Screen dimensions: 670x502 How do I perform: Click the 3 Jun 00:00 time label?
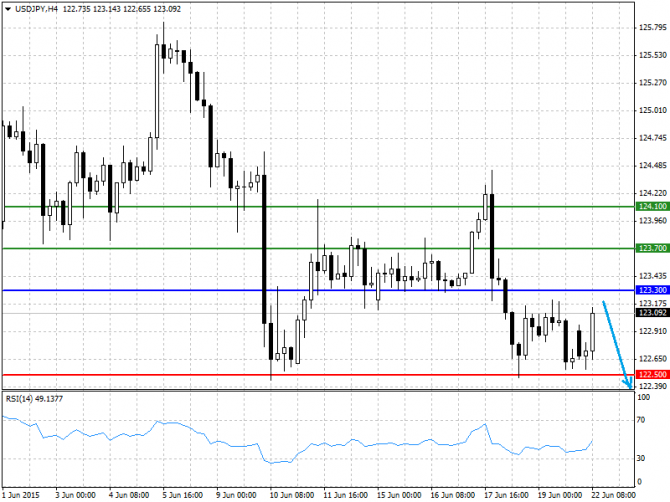(x=75, y=495)
